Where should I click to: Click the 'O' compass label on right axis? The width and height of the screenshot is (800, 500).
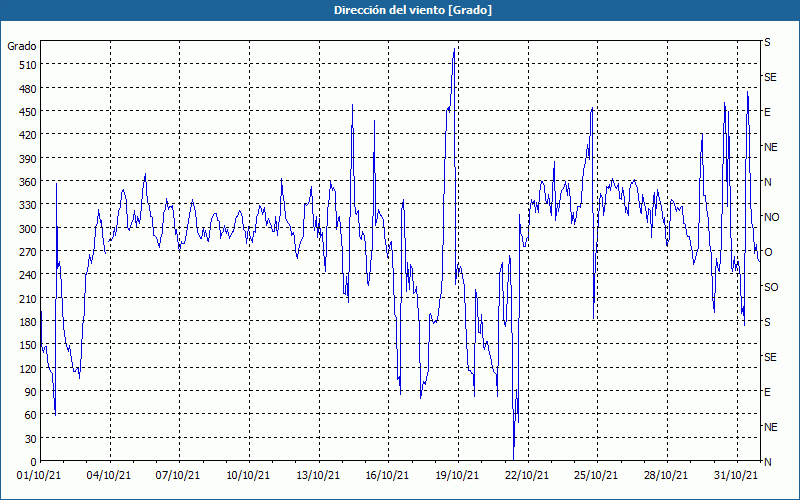click(768, 252)
